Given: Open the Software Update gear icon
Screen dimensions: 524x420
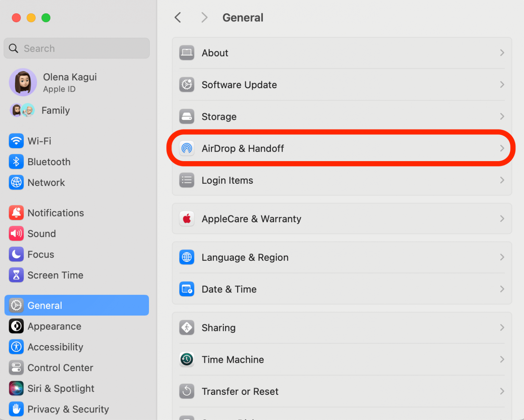Looking at the screenshot, I should [187, 85].
